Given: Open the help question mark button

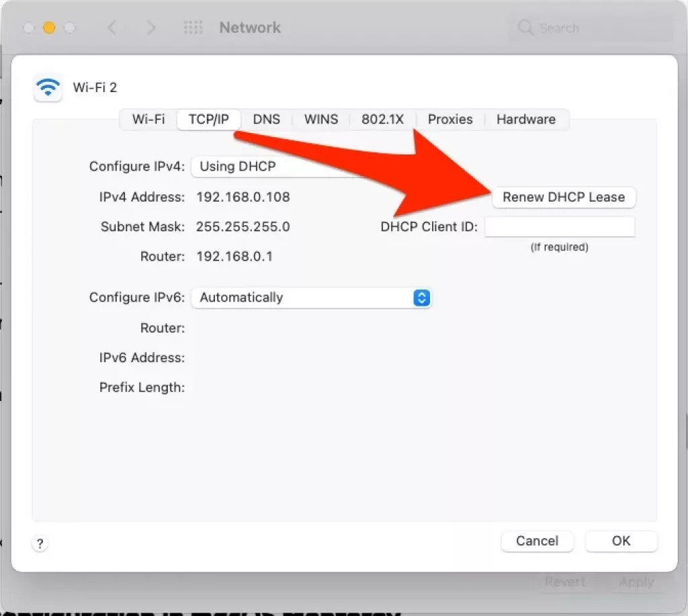Looking at the screenshot, I should pyautogui.click(x=40, y=544).
